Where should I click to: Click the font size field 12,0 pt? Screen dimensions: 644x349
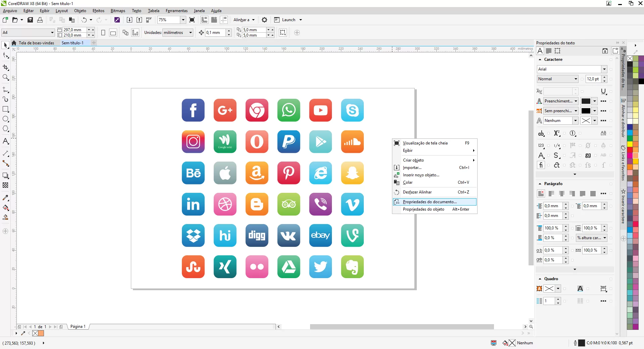pyautogui.click(x=593, y=79)
